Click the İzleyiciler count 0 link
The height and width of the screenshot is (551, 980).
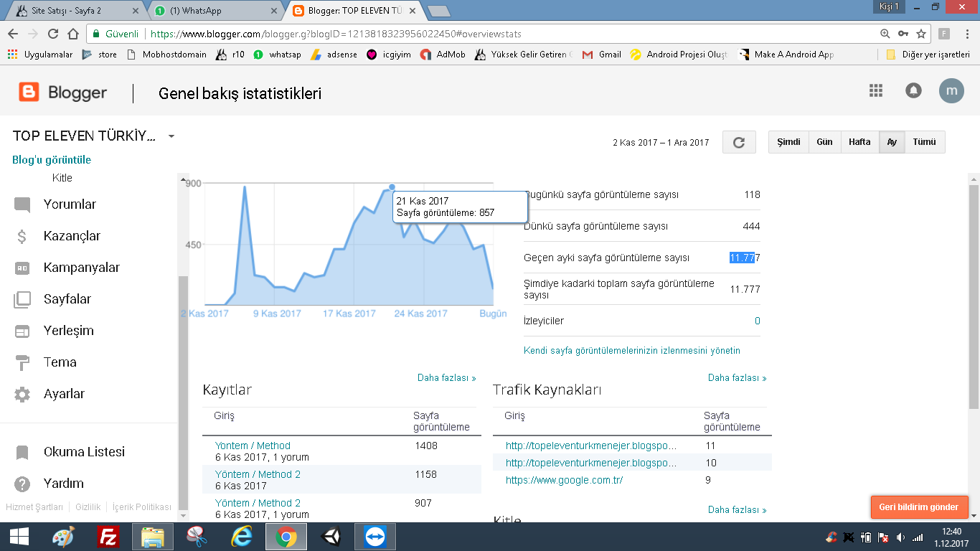pyautogui.click(x=758, y=321)
